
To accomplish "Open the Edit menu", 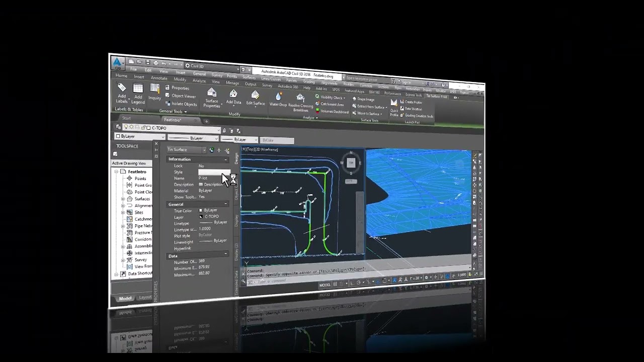I will [x=148, y=70].
